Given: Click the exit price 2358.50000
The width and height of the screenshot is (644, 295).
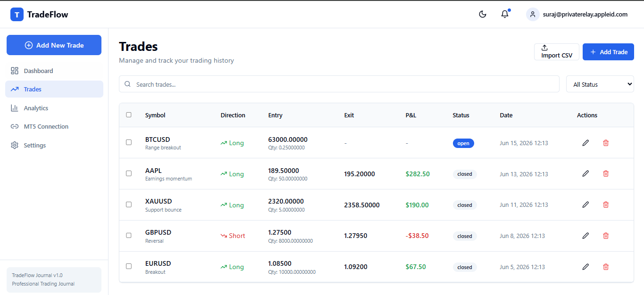Looking at the screenshot, I should (x=362, y=205).
